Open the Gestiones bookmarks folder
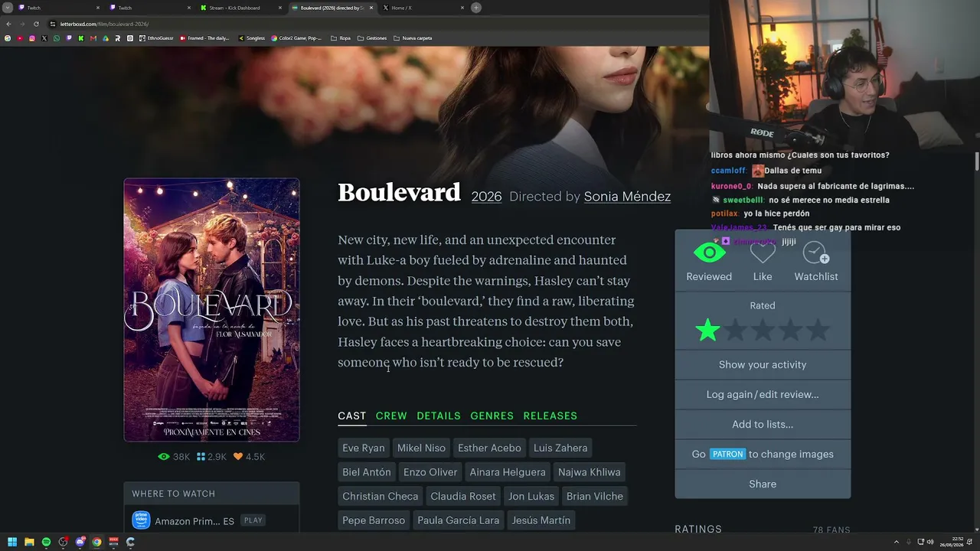The image size is (980, 551). tap(373, 38)
